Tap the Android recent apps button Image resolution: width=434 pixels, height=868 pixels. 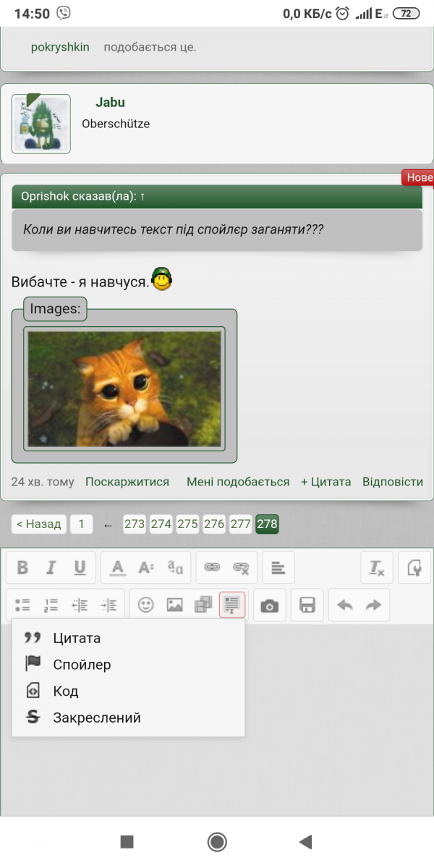coord(127,841)
